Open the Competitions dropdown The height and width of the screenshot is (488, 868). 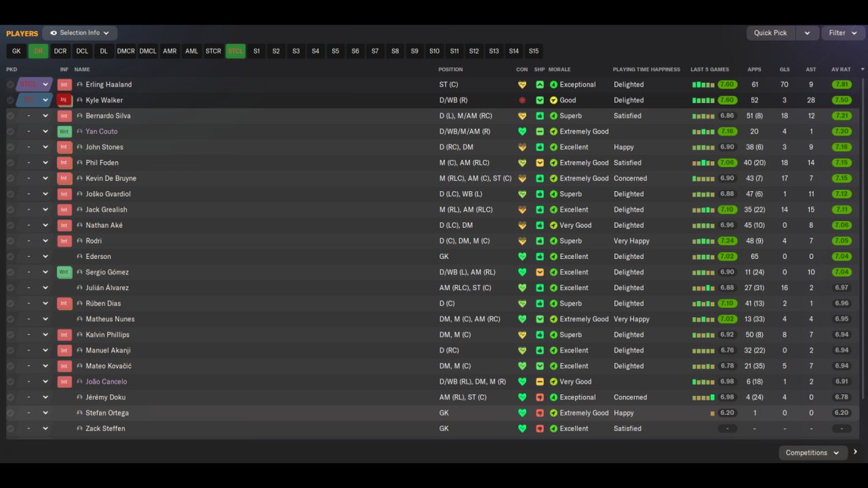tap(812, 453)
